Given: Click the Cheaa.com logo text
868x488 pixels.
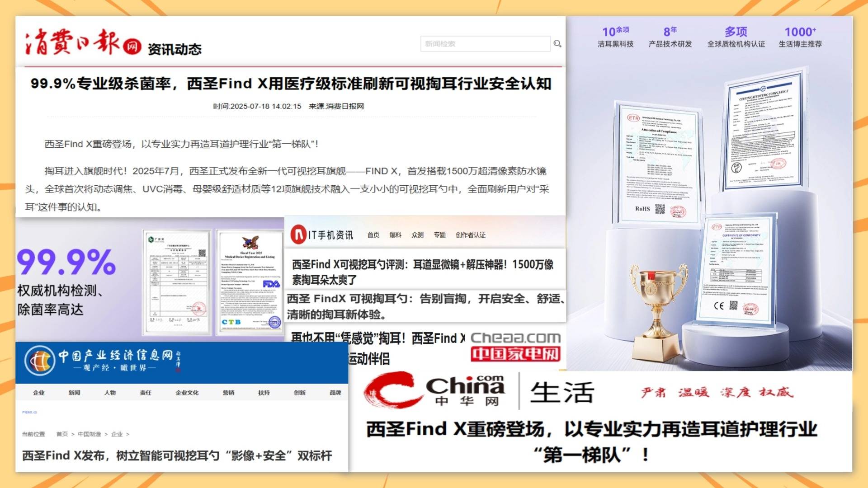Looking at the screenshot, I should [515, 338].
